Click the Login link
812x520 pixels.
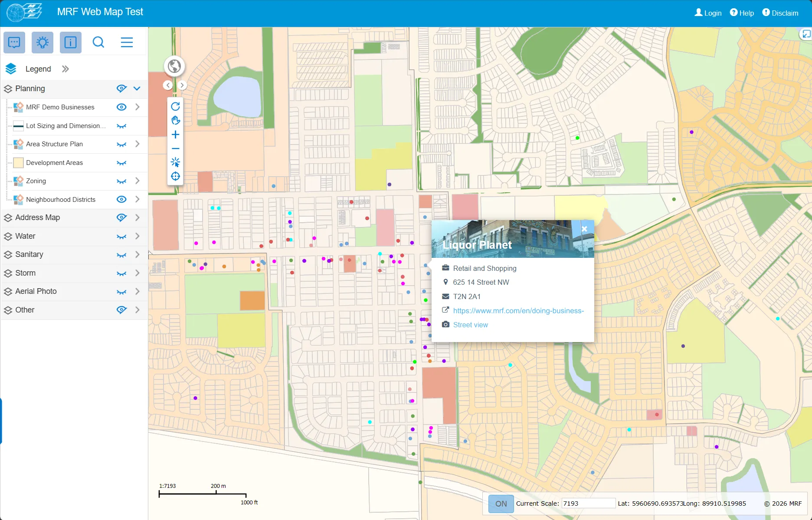[x=708, y=13]
